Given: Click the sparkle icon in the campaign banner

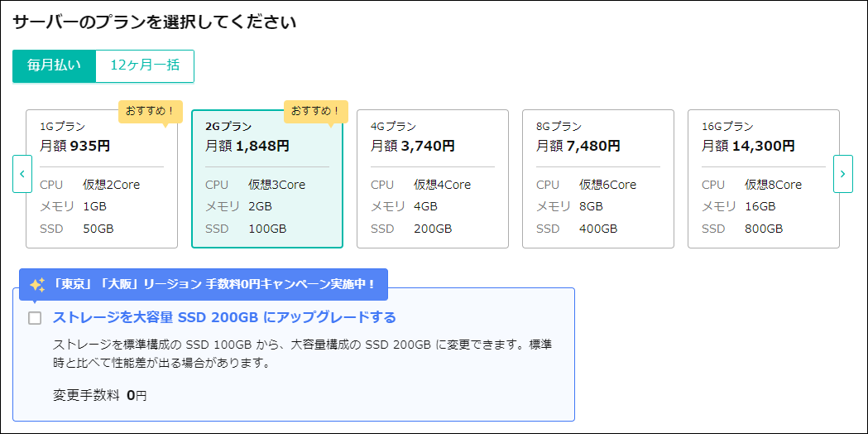Looking at the screenshot, I should (37, 284).
